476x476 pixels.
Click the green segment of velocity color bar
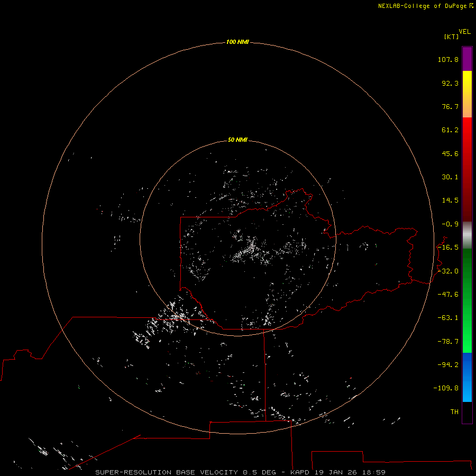click(x=467, y=300)
